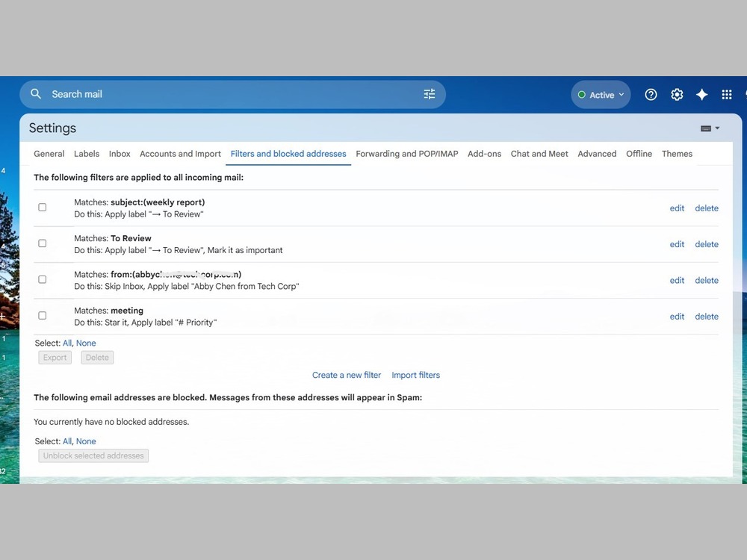
Task: Open the Google apps grid icon
Action: (727, 95)
